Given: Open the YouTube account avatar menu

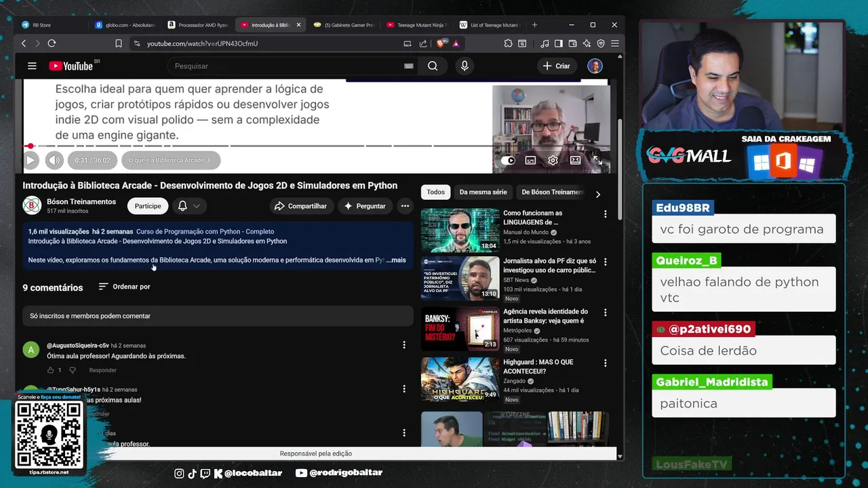Looking at the screenshot, I should 595,66.
